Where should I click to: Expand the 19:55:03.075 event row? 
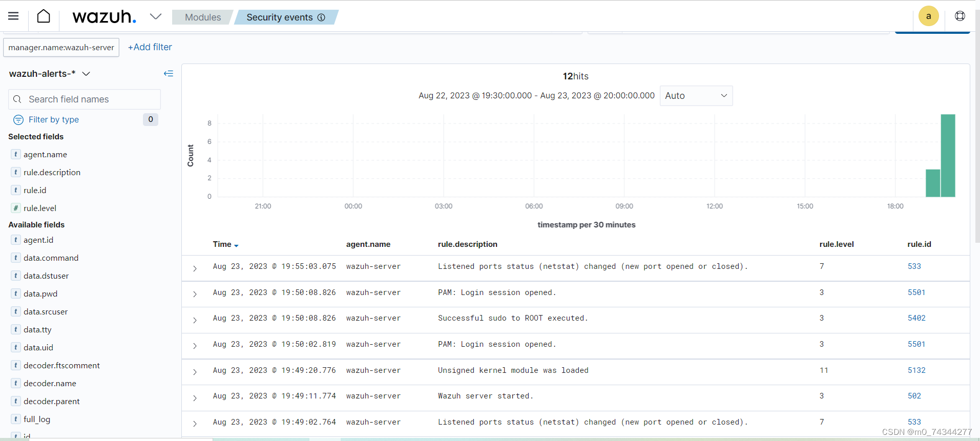[195, 268]
